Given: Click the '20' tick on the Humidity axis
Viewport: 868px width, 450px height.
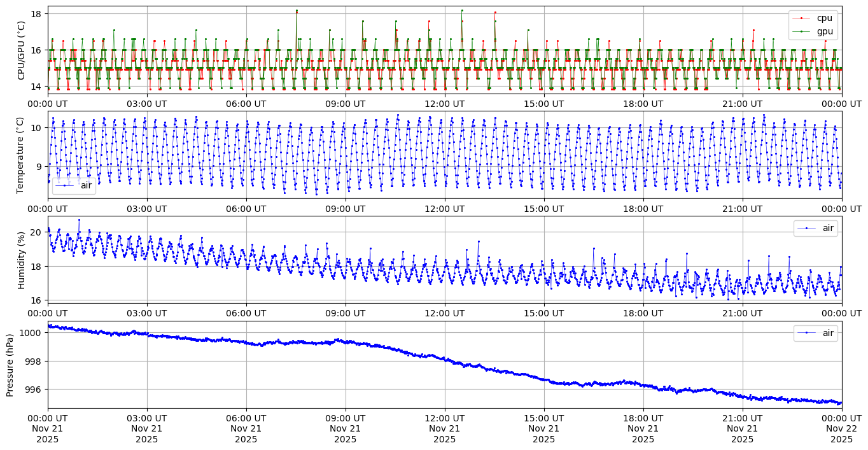Looking at the screenshot, I should tap(36, 232).
